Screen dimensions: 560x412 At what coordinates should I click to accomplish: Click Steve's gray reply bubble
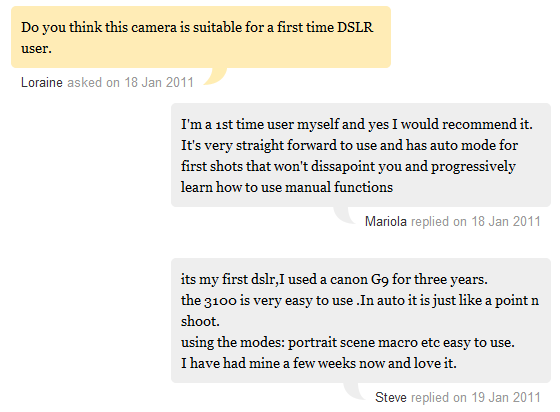(x=361, y=321)
